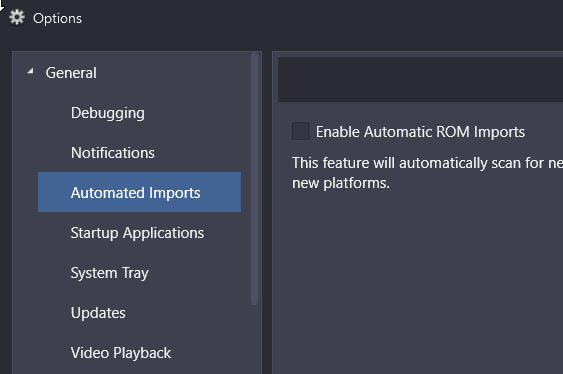Open the Debugging settings page

tap(108, 113)
